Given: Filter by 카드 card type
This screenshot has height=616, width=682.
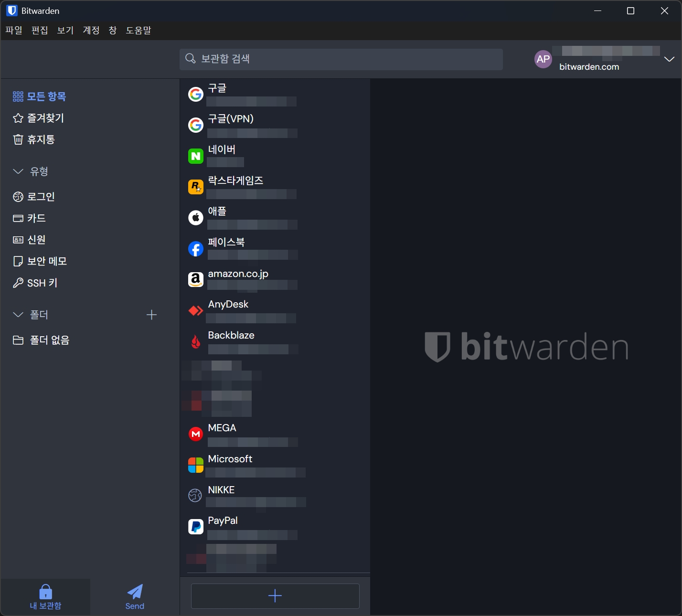Looking at the screenshot, I should pyautogui.click(x=29, y=218).
